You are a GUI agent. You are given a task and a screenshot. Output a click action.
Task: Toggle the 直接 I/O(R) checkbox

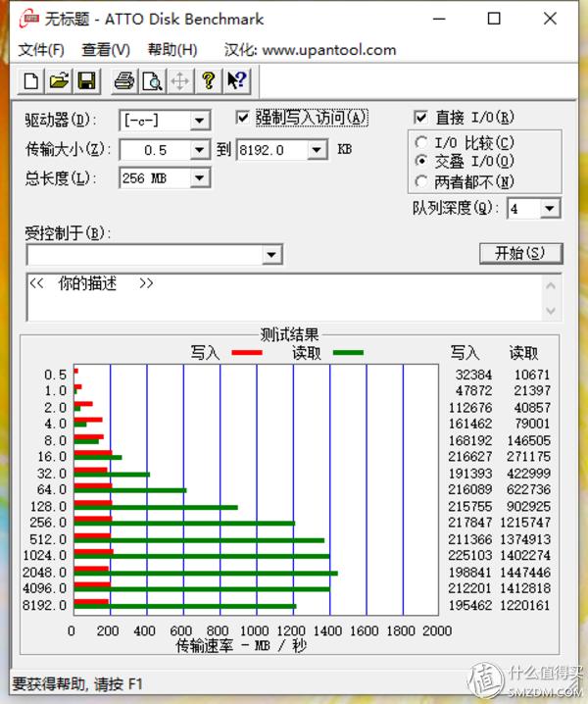click(x=420, y=118)
